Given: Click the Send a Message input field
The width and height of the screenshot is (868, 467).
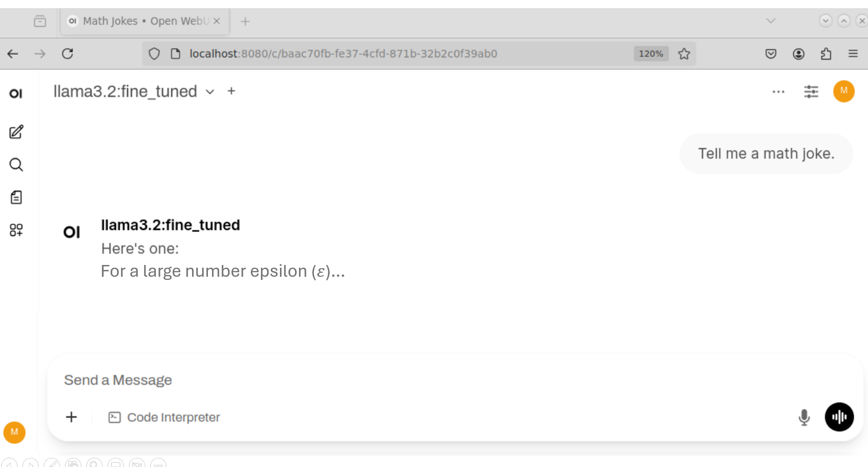Looking at the screenshot, I should click(453, 380).
